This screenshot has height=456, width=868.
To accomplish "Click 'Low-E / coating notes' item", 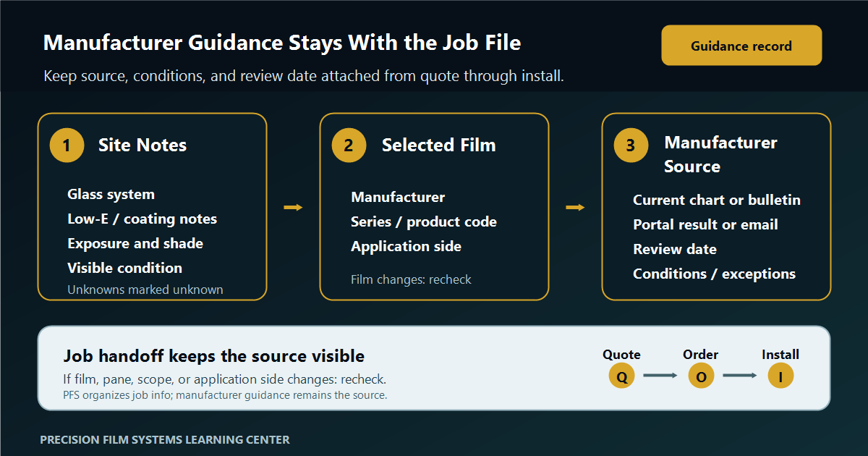I will 142,219.
